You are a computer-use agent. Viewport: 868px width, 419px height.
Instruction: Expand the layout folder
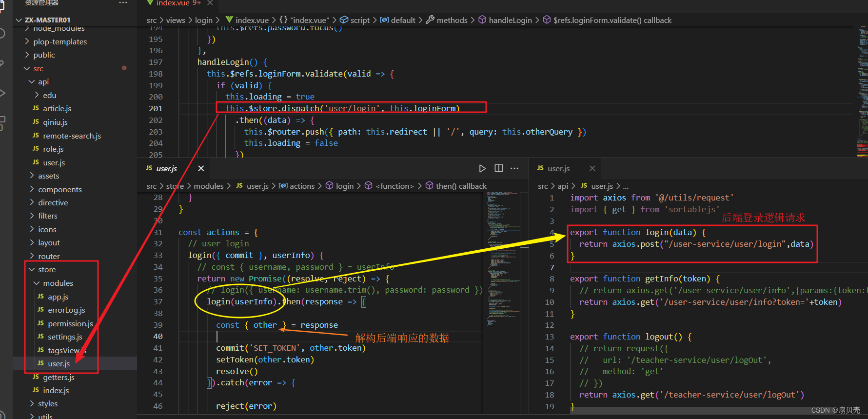tap(32, 242)
